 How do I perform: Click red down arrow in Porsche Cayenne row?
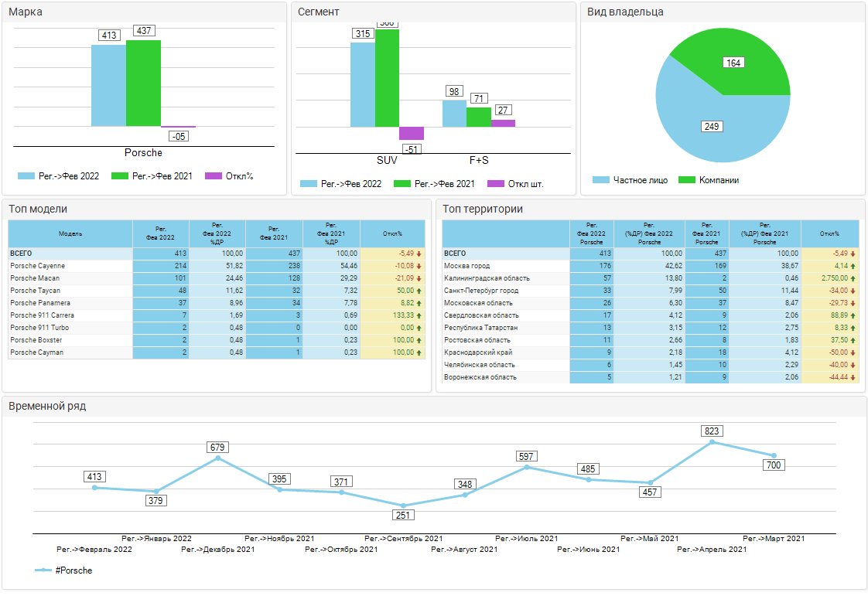(419, 266)
